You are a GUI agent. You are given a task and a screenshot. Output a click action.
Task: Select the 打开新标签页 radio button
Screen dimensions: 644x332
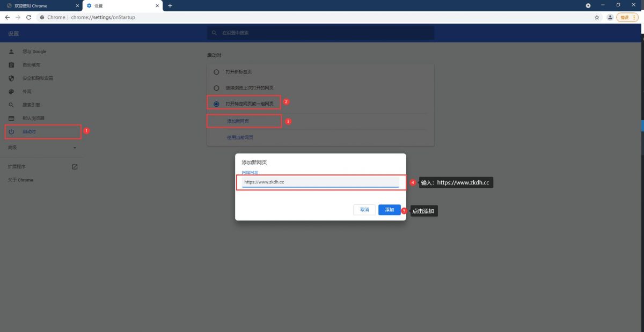click(x=216, y=72)
